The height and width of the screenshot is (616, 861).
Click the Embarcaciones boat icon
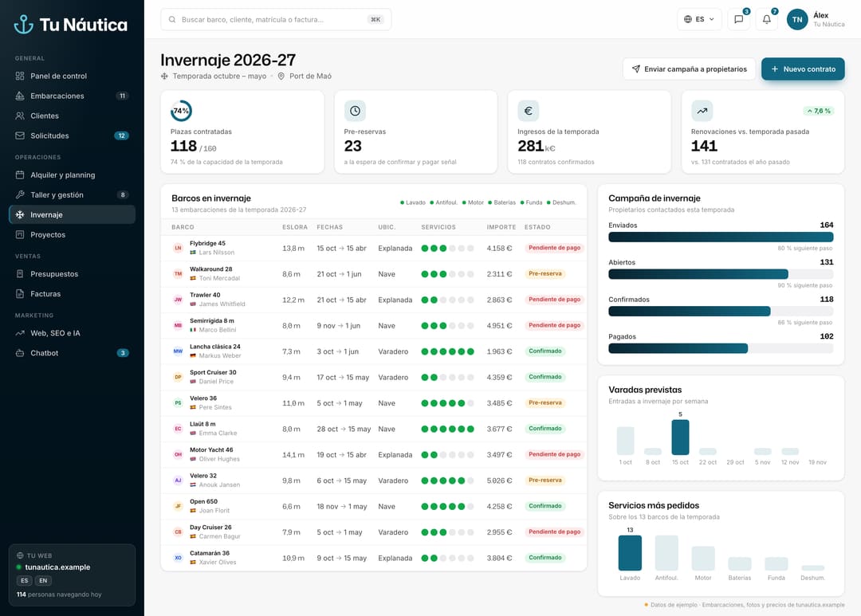(x=20, y=96)
